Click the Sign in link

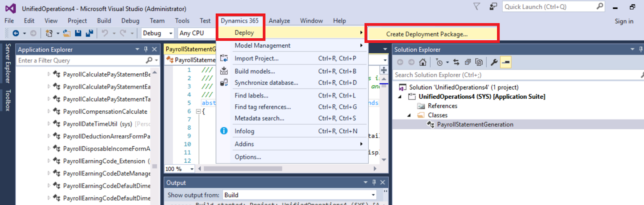(x=624, y=21)
